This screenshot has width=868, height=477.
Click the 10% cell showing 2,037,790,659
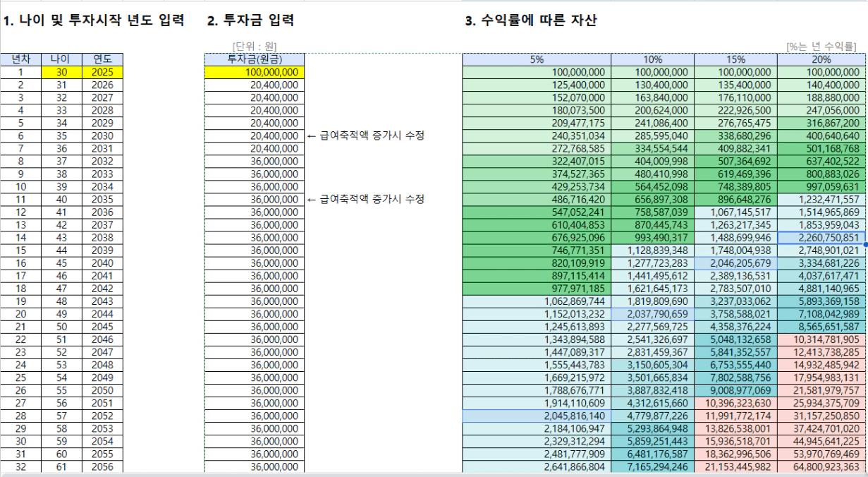point(652,314)
